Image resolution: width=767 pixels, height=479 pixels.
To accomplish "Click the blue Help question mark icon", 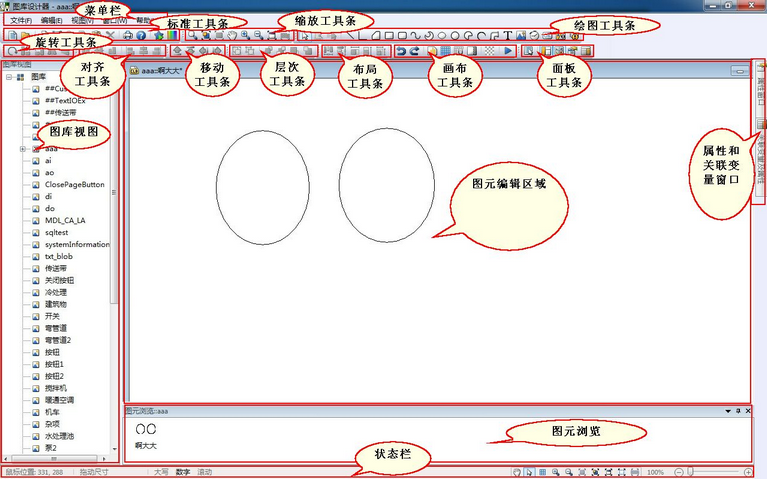I will [141, 35].
